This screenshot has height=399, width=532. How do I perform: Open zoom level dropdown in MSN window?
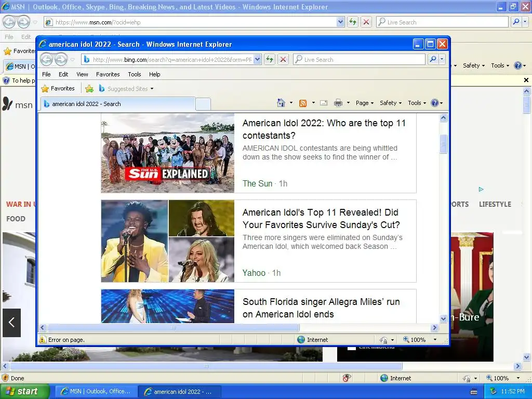518,378
